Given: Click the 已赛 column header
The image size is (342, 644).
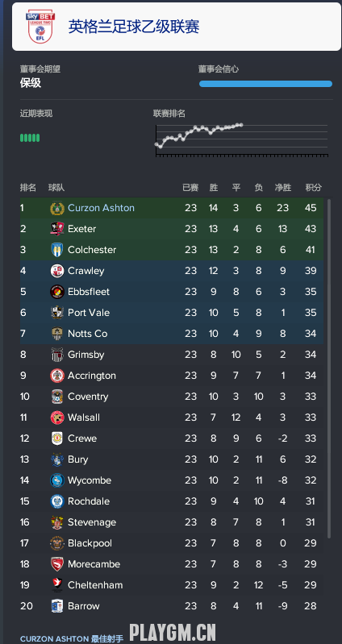Looking at the screenshot, I should pos(190,188).
